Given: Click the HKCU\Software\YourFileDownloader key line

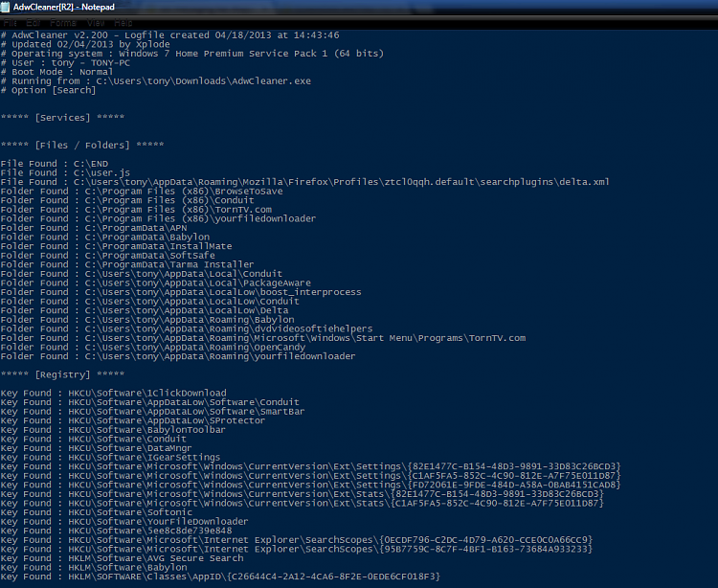Looking at the screenshot, I should pyautogui.click(x=124, y=521).
